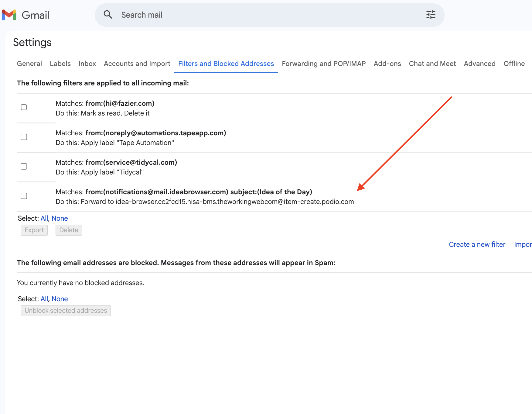The width and height of the screenshot is (532, 414).
Task: Click Create a new filter link
Action: coord(477,244)
